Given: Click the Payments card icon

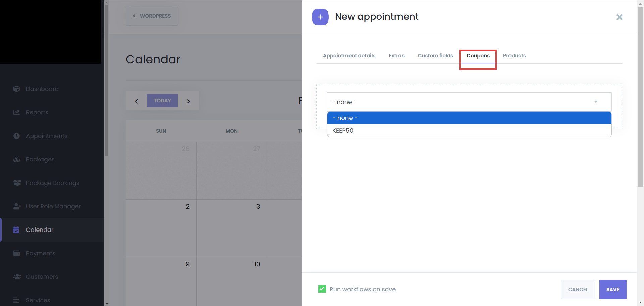Looking at the screenshot, I should [16, 253].
